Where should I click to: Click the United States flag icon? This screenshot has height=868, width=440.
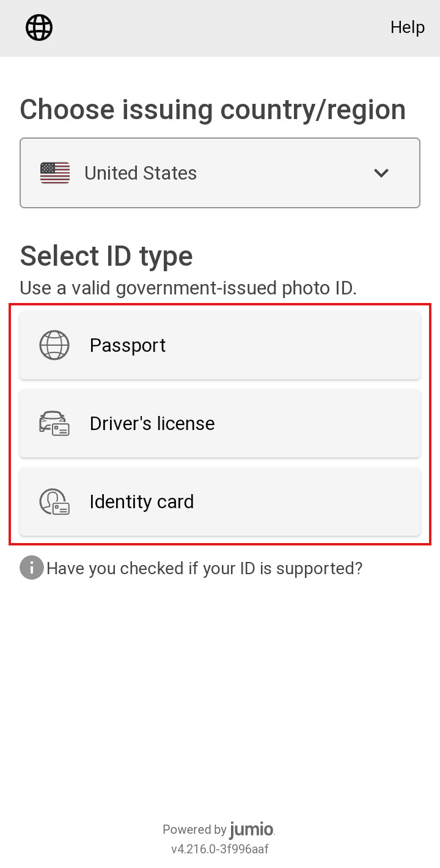pyautogui.click(x=54, y=173)
